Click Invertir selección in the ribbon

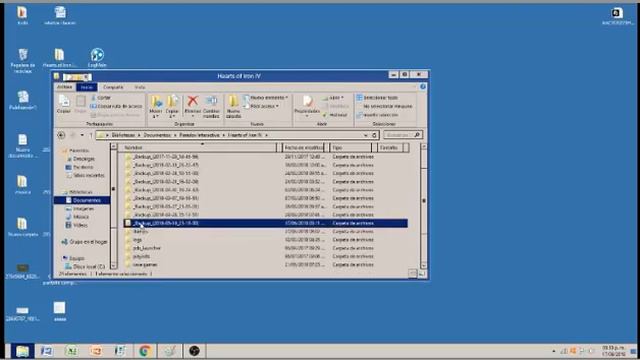pyautogui.click(x=377, y=115)
